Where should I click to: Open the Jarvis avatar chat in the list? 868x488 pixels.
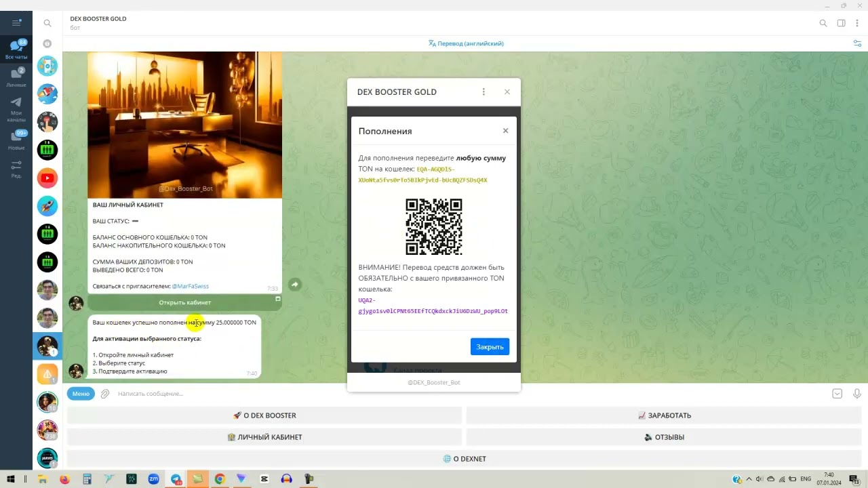[47, 458]
